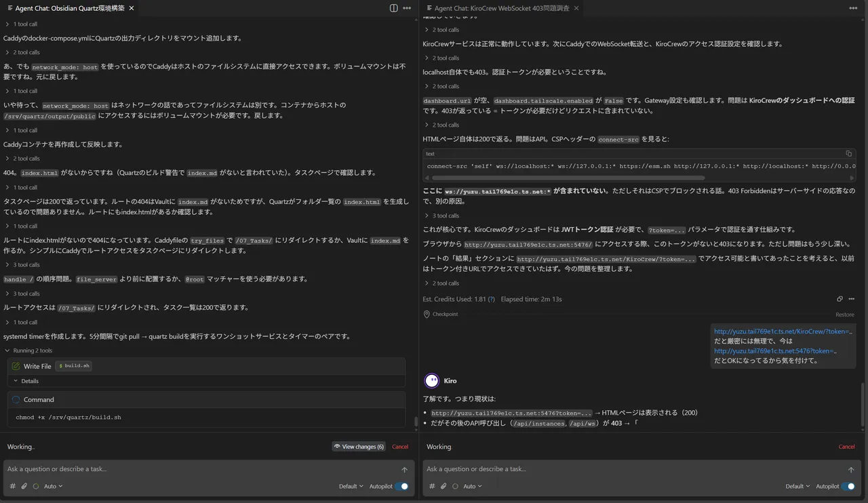Close the KiroCrew WebSocket 403問題調査 tab

[x=576, y=8]
